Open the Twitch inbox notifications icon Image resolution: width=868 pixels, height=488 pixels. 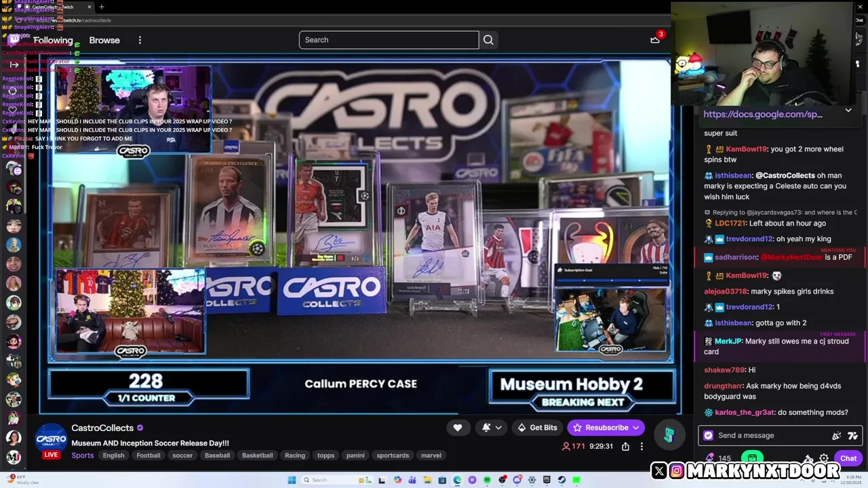click(655, 40)
